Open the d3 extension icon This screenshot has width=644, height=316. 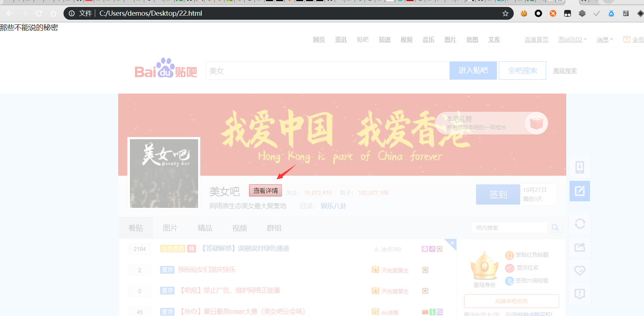tap(626, 14)
